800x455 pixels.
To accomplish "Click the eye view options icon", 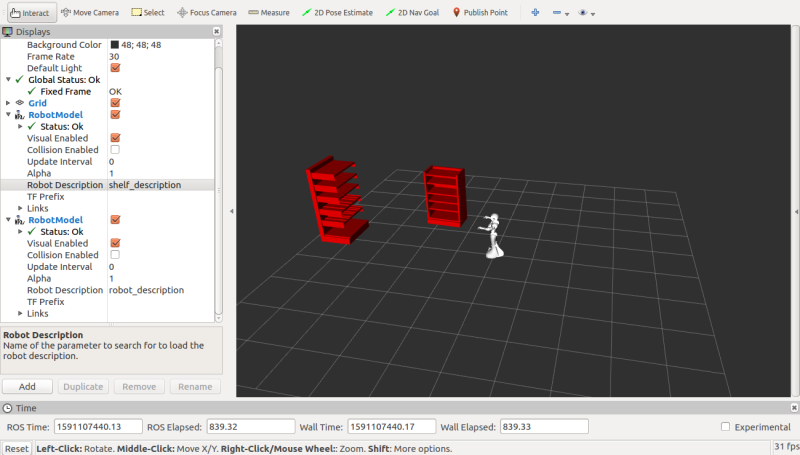I will (x=583, y=13).
